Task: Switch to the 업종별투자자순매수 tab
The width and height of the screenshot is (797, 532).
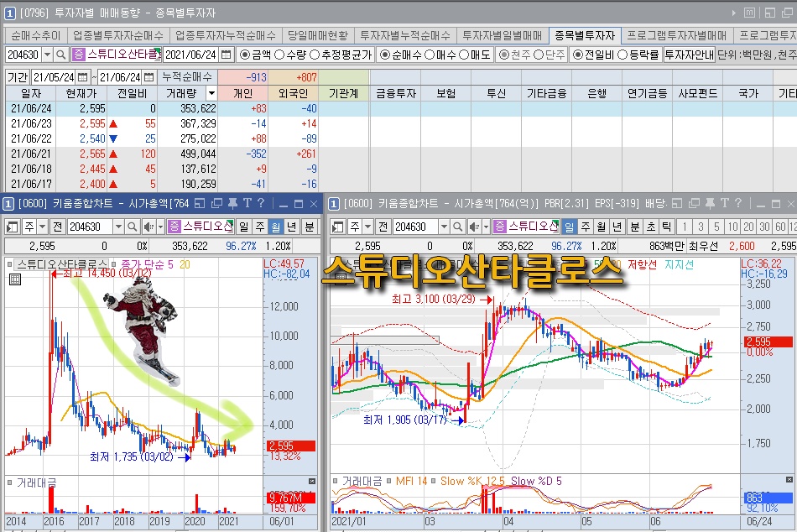Action: click(118, 35)
